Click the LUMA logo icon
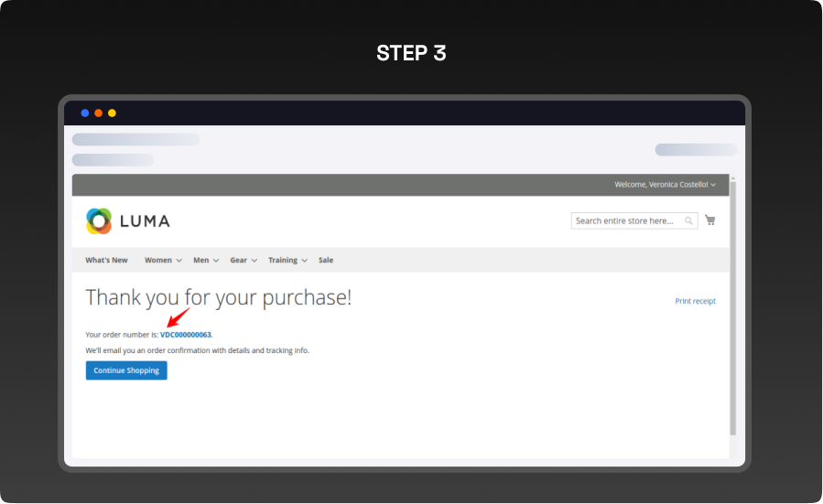The height and width of the screenshot is (504, 823). coord(99,220)
